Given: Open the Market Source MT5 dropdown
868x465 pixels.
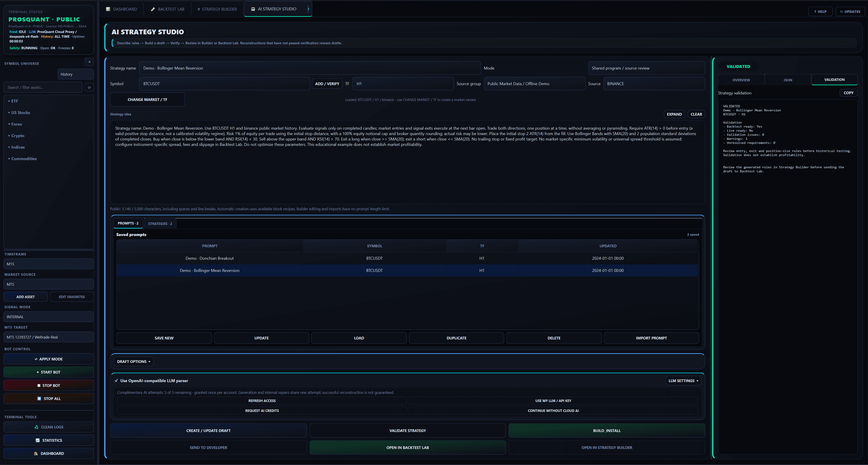Looking at the screenshot, I should (49, 284).
